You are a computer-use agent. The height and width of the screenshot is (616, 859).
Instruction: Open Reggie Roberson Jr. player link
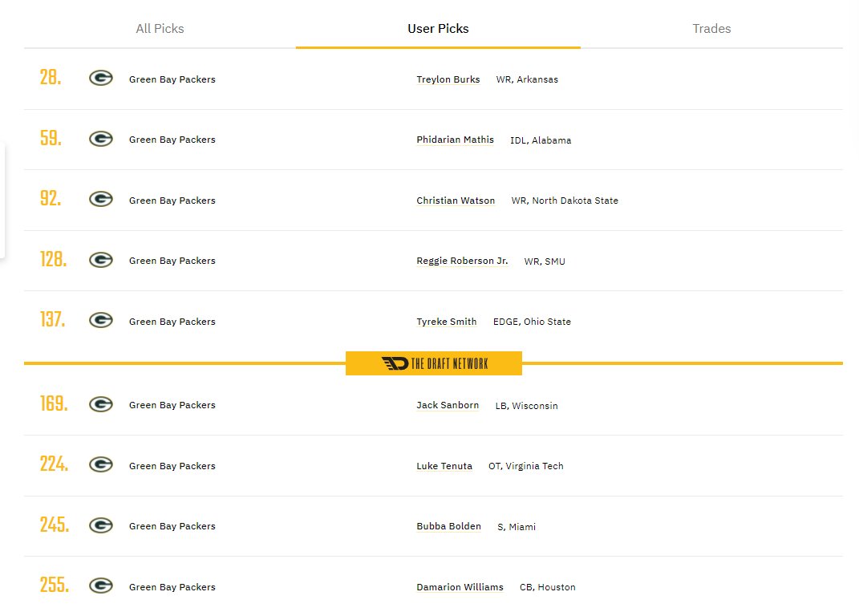[462, 261]
